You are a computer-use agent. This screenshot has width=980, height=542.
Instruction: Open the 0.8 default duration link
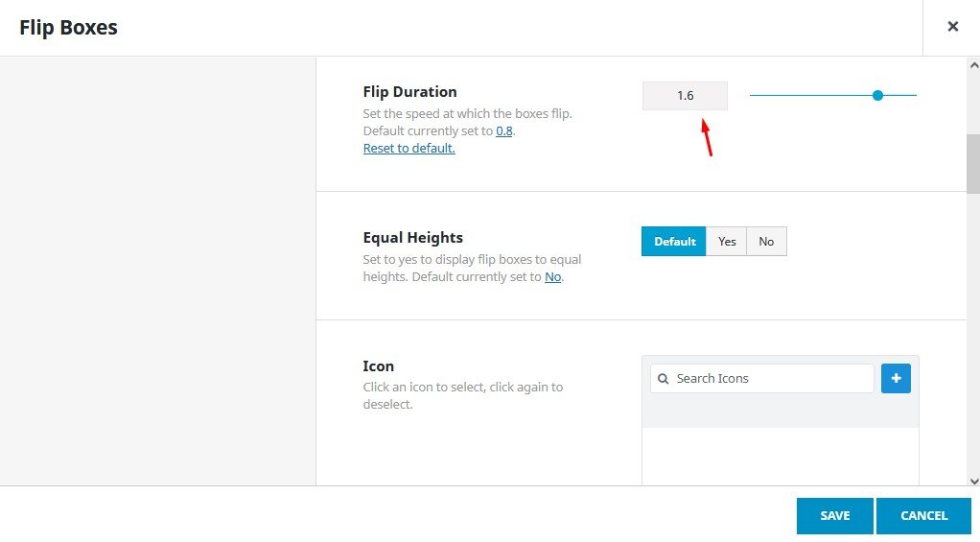(503, 130)
